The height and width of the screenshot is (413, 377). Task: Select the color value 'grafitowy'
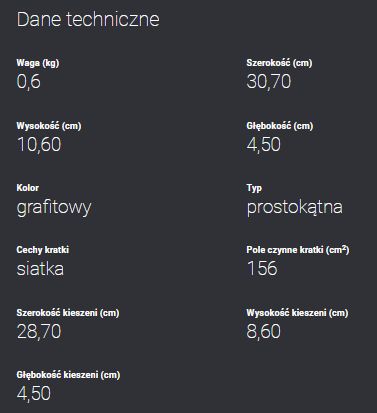pyautogui.click(x=54, y=208)
